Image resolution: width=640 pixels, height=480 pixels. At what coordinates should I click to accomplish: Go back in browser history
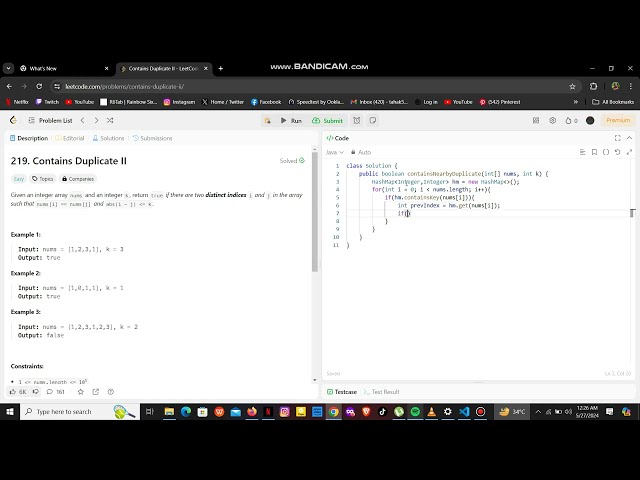click(9, 87)
